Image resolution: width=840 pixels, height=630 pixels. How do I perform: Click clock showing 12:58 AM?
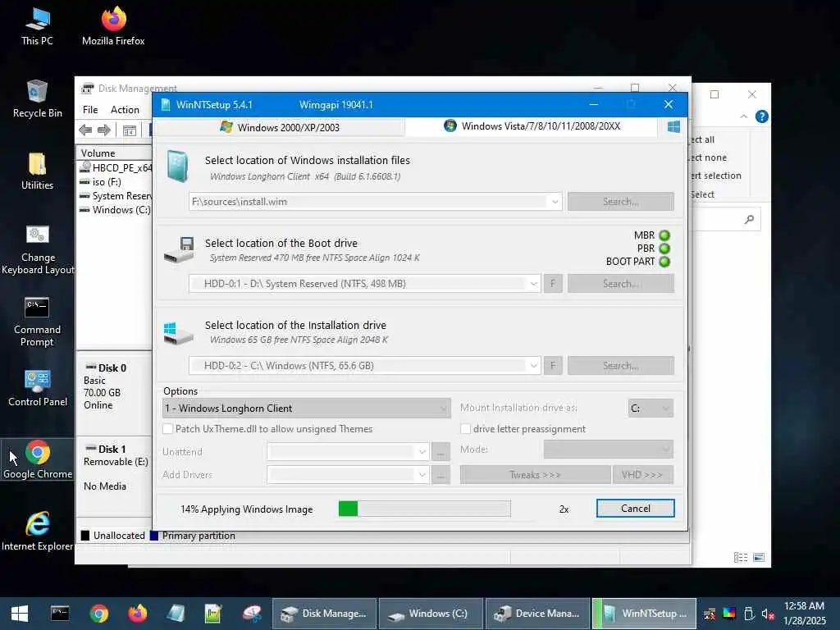click(x=804, y=606)
